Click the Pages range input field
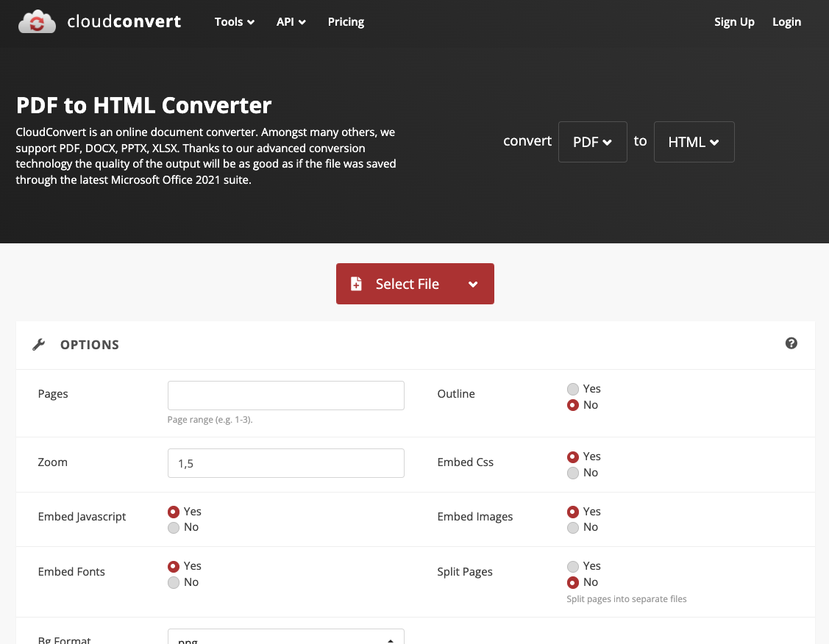The height and width of the screenshot is (644, 829). click(286, 396)
